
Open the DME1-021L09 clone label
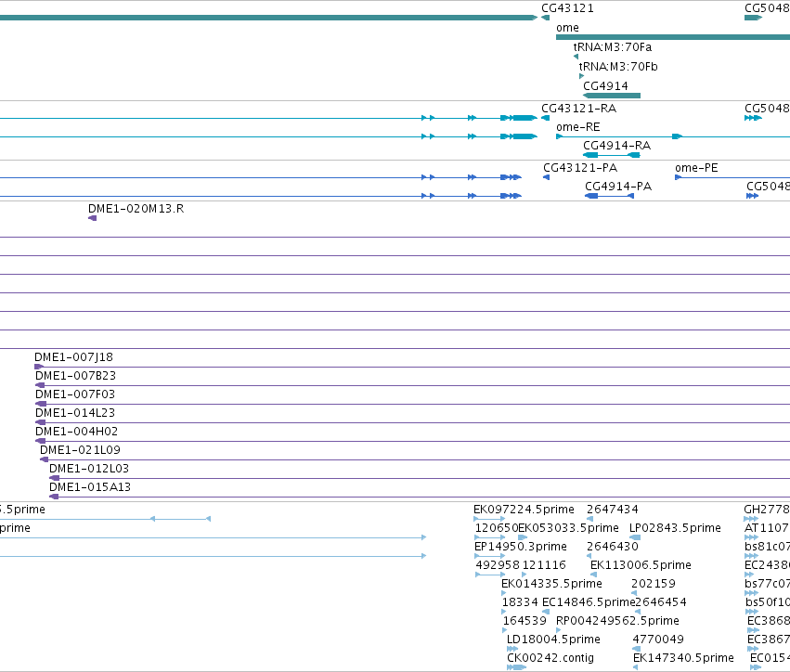[80, 450]
